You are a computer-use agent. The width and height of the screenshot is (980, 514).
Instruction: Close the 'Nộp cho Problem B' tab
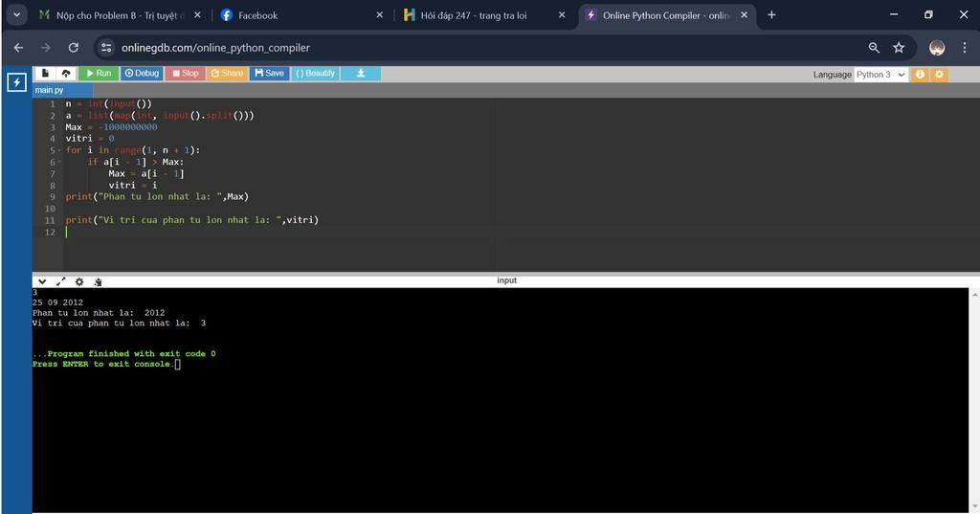coord(197,15)
